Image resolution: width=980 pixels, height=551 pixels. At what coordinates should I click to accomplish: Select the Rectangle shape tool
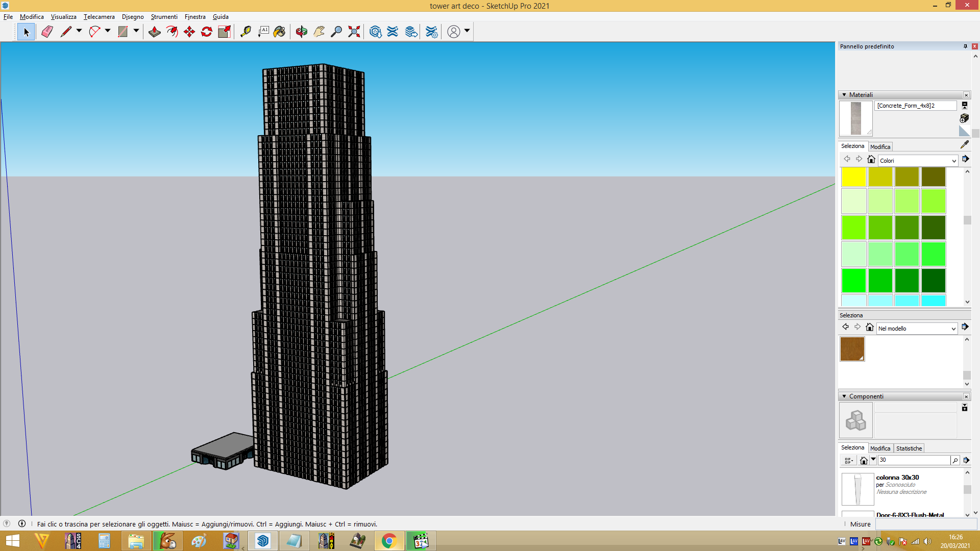pyautogui.click(x=123, y=32)
